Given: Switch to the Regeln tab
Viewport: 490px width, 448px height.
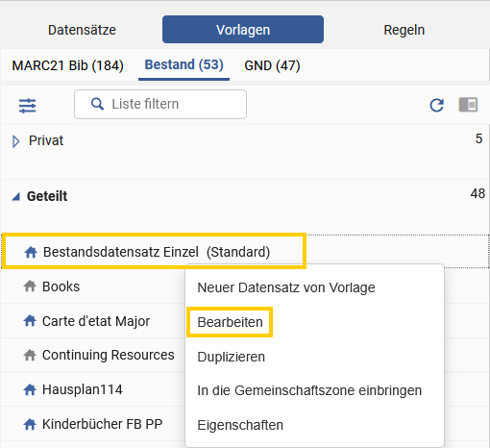Looking at the screenshot, I should click(404, 30).
